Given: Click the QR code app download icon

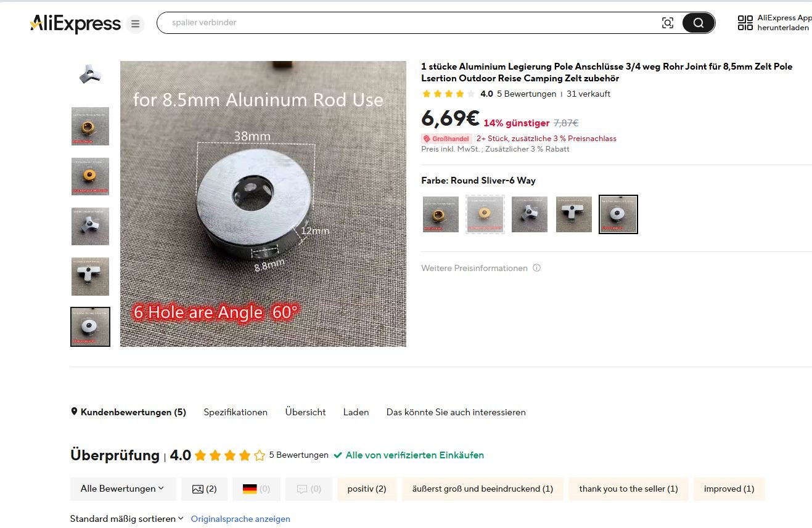Looking at the screenshot, I should (x=745, y=23).
